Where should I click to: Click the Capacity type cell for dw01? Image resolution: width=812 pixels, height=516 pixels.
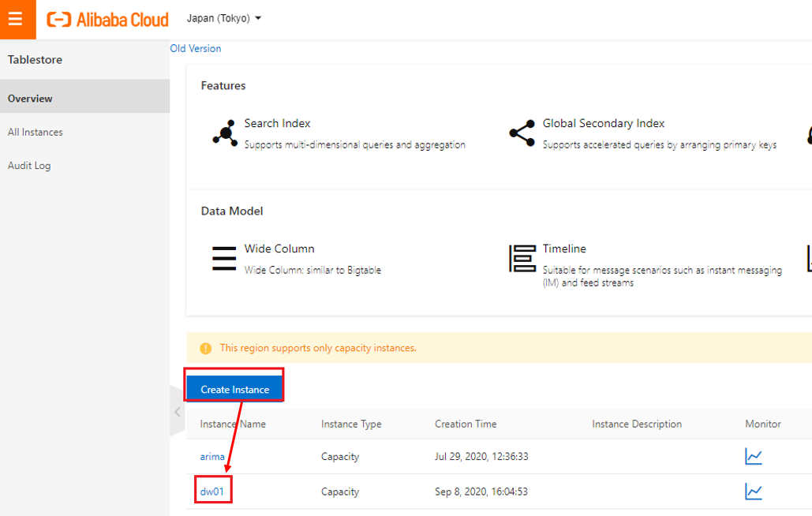click(339, 492)
